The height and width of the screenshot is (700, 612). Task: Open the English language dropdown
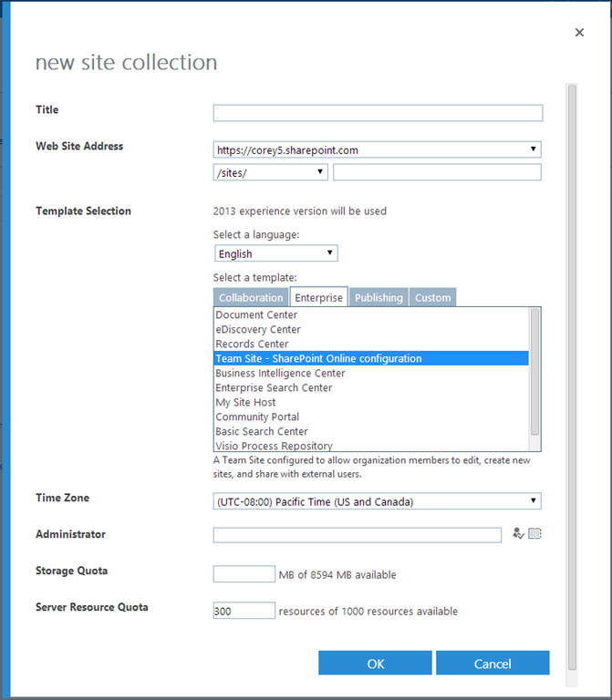pos(275,253)
